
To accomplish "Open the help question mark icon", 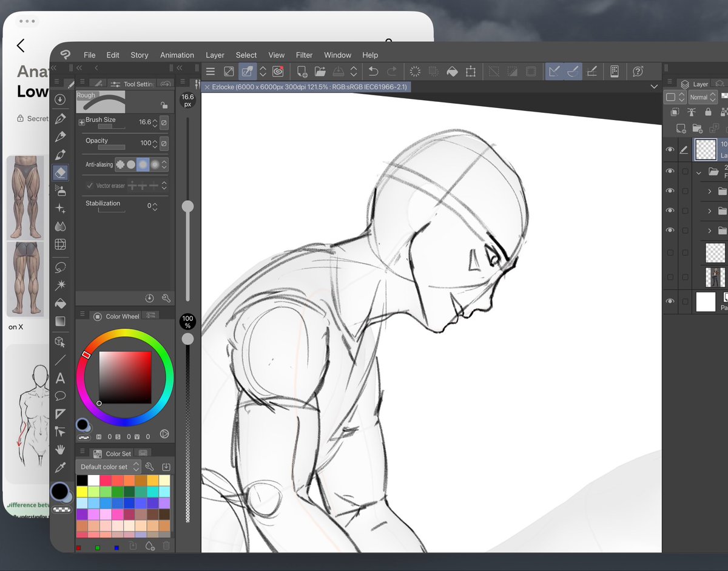I will [x=638, y=72].
